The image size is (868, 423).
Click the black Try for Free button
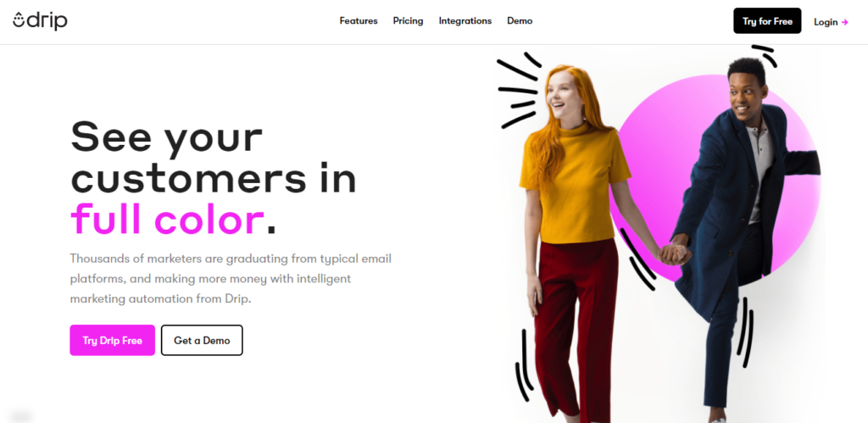point(767,21)
